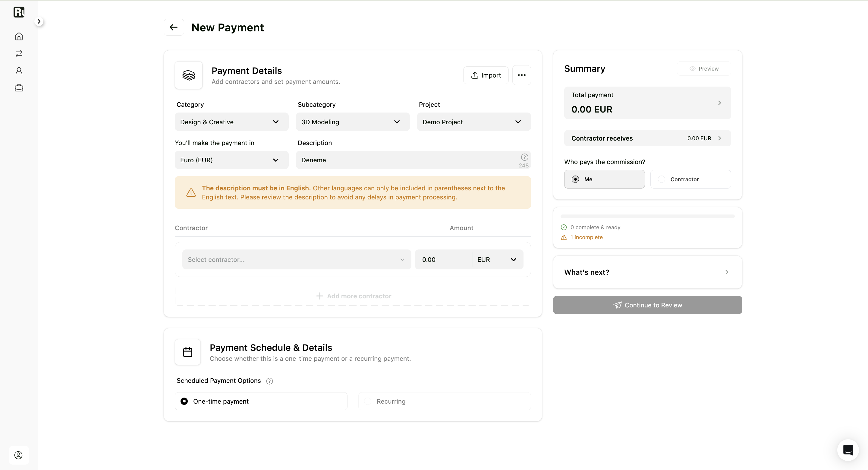The height and width of the screenshot is (470, 868).
Task: Click the app logo at top of sidebar
Action: 19,12
